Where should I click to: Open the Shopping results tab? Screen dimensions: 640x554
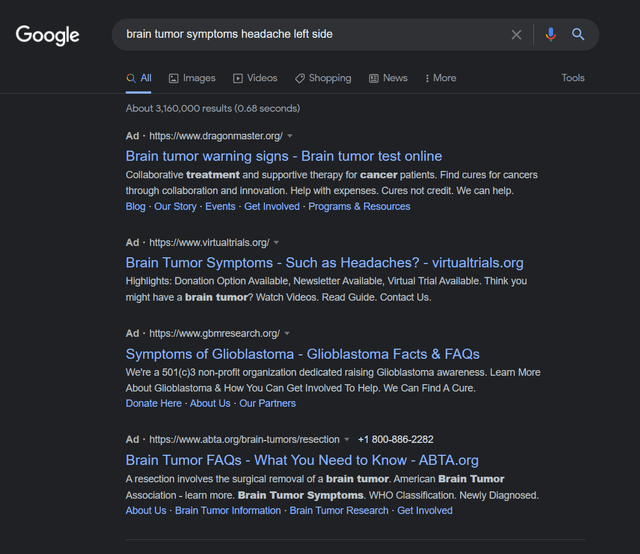[323, 78]
